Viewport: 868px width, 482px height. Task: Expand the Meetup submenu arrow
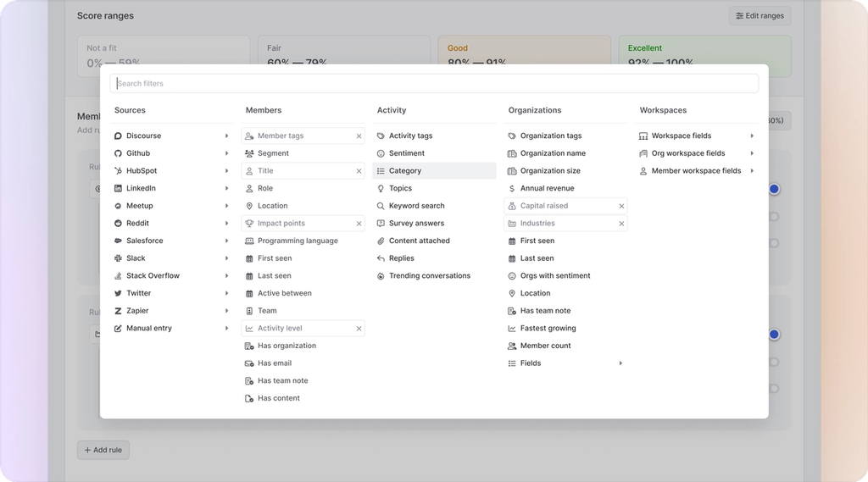[226, 206]
